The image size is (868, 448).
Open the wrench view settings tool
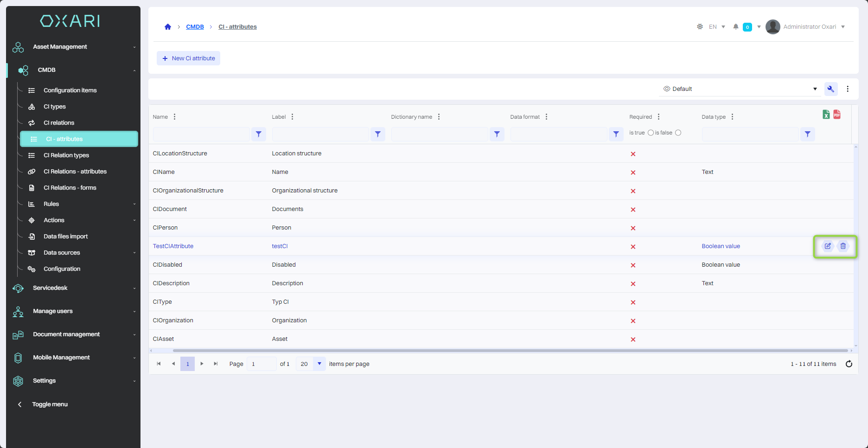pyautogui.click(x=831, y=89)
